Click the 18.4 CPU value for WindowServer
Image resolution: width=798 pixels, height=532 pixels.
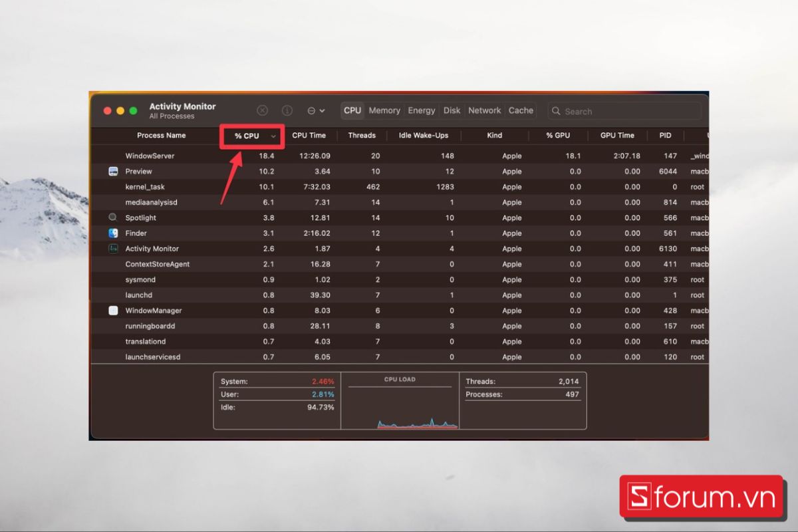[267, 156]
